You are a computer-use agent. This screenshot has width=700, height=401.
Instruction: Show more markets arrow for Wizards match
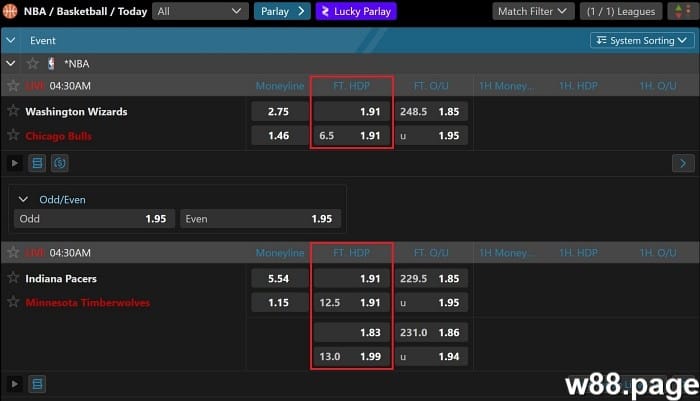click(x=683, y=163)
